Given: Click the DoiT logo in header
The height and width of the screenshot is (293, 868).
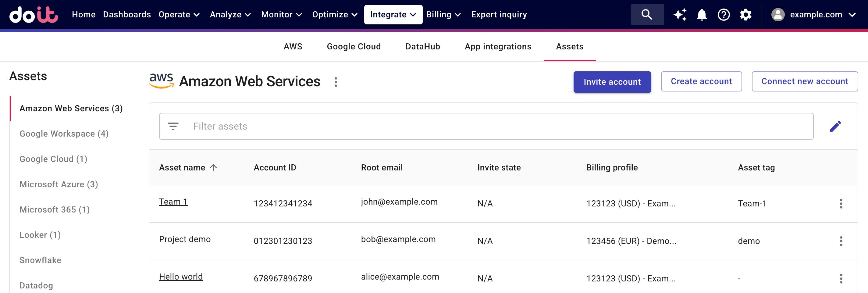Looking at the screenshot, I should click(x=34, y=15).
